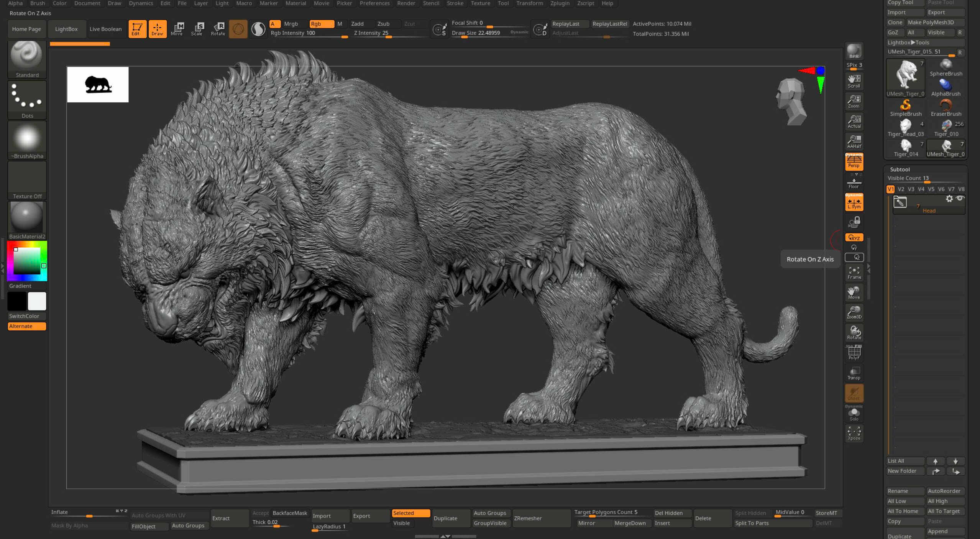This screenshot has width=980, height=539.
Task: Select Scale transform mode icon
Action: click(197, 29)
